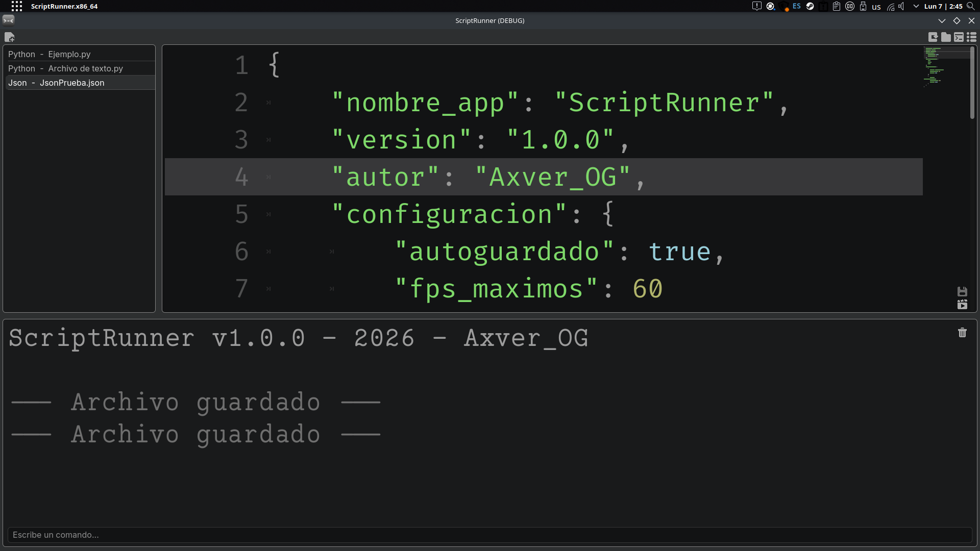Click the export arrow icon in top toolbar
This screenshot has height=551, width=980.
click(x=933, y=37)
